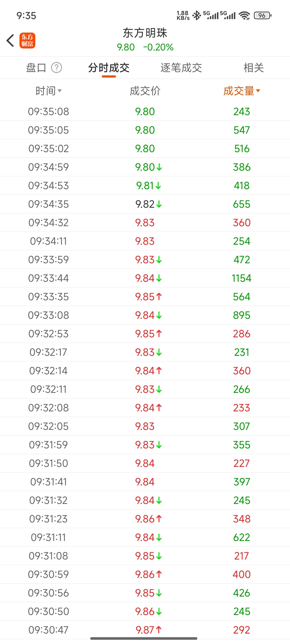Tap the down arrow next to 9.82 price
This screenshot has width=290, height=644.
tap(159, 204)
